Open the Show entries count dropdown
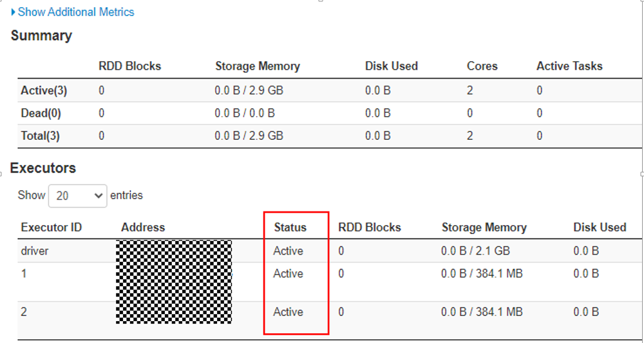The width and height of the screenshot is (644, 343). click(77, 195)
